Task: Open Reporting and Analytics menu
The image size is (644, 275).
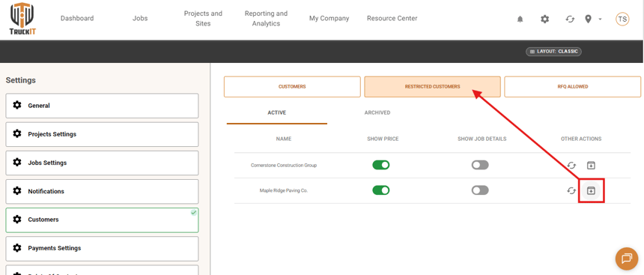Action: pos(266,19)
